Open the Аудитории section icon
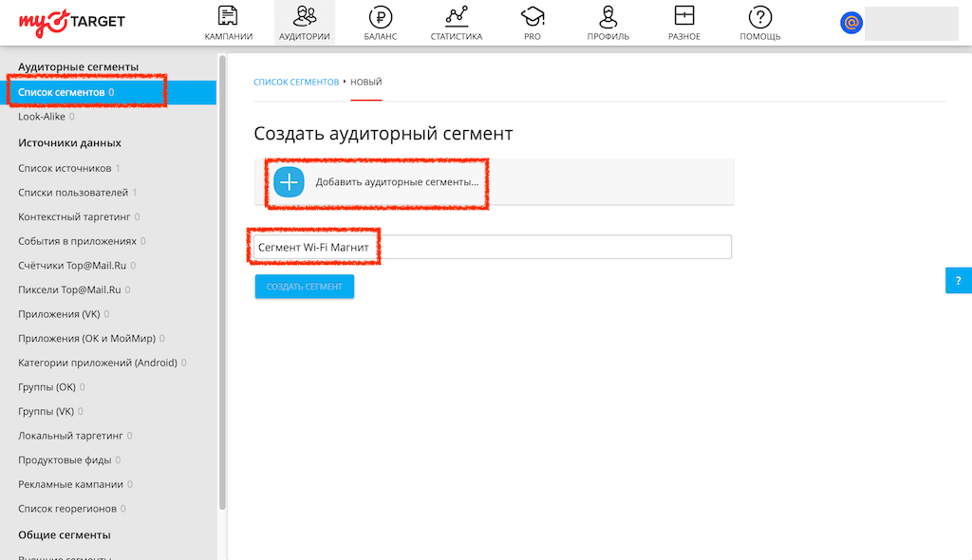 [305, 16]
